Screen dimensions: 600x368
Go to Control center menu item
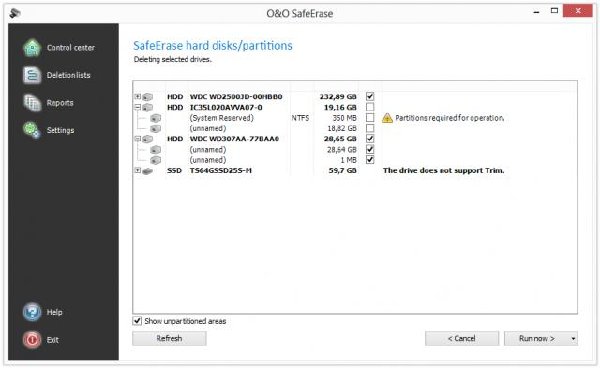(x=71, y=48)
